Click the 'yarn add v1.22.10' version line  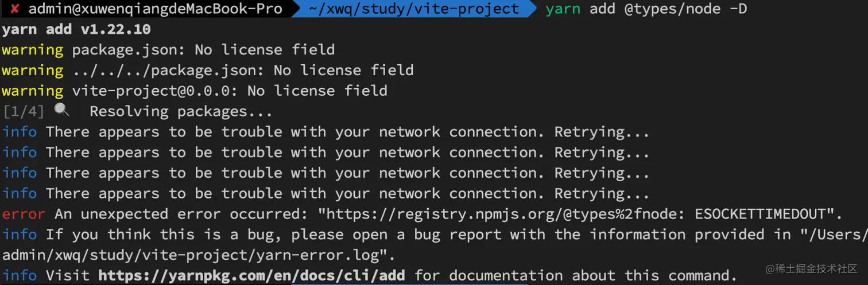[76, 29]
